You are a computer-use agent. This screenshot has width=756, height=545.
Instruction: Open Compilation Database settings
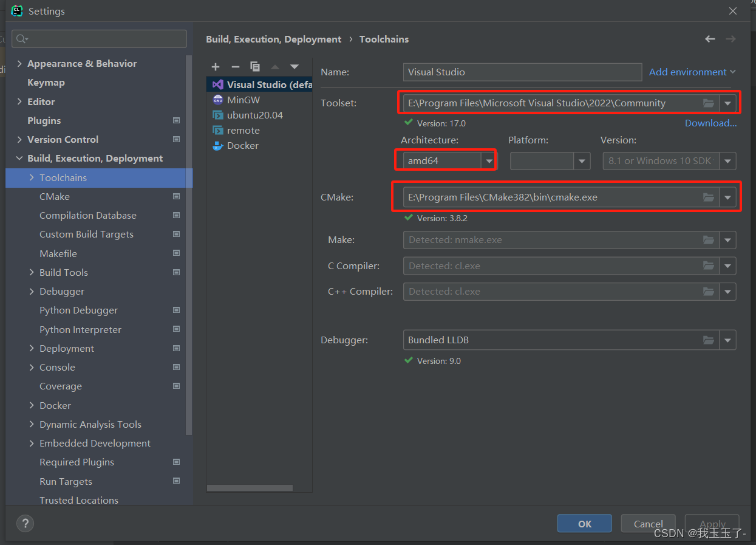tap(88, 215)
